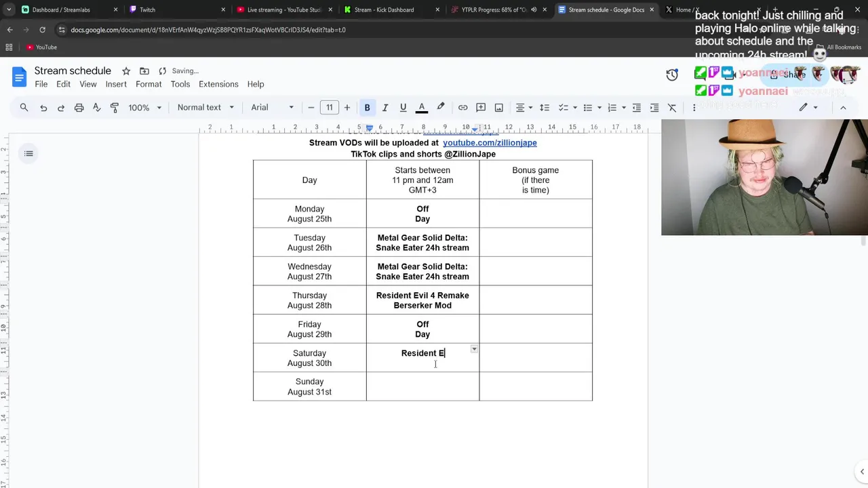Collapse the menus with the chevron
The image size is (868, 488).
(x=843, y=107)
